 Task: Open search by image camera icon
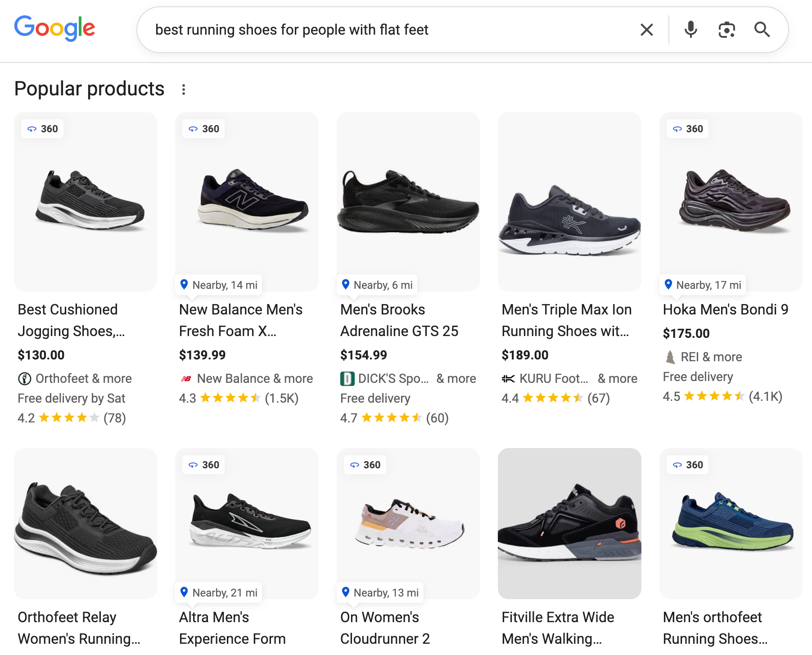[x=726, y=30]
